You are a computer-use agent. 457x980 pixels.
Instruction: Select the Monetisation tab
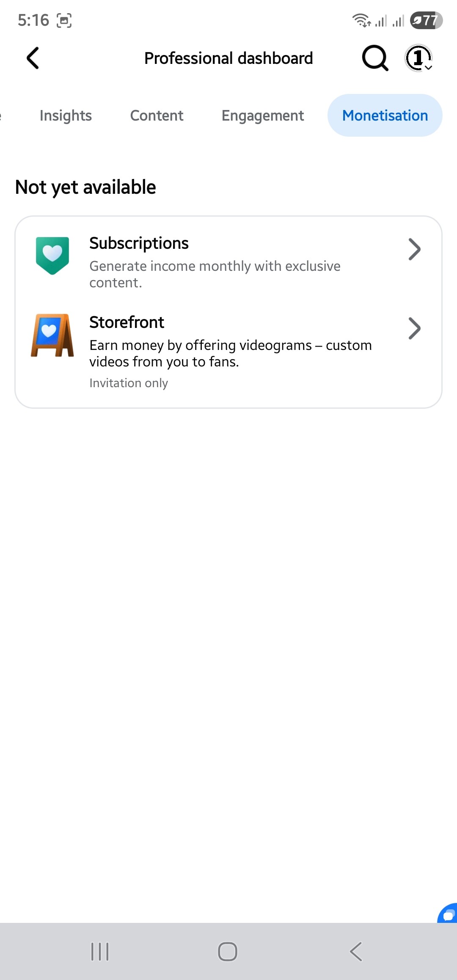[385, 116]
